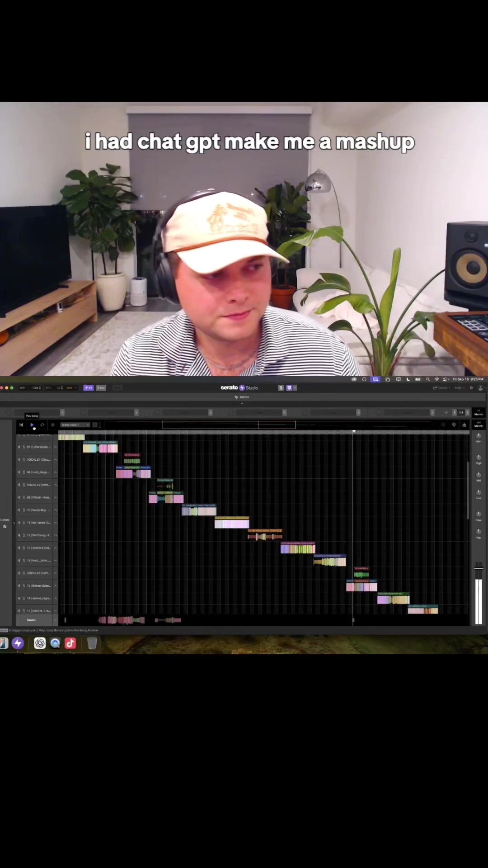Viewport: 488px width, 868px height.
Task: Click the zoom in magnifier icon
Action: coord(454,425)
